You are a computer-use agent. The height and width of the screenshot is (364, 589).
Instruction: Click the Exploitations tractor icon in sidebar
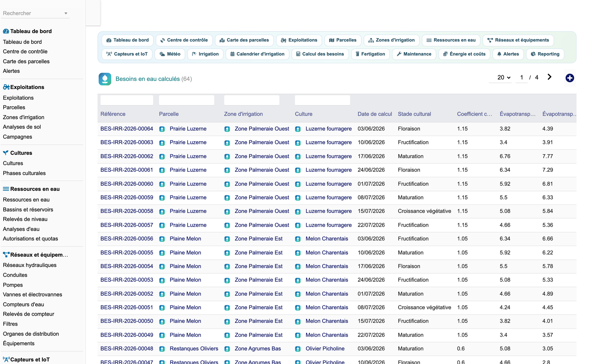click(x=6, y=87)
